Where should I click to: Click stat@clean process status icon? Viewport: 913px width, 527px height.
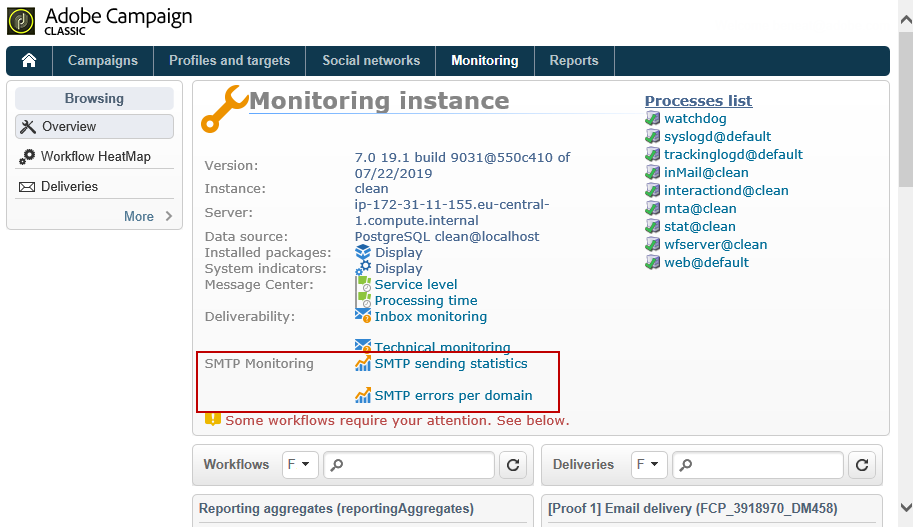tap(652, 227)
